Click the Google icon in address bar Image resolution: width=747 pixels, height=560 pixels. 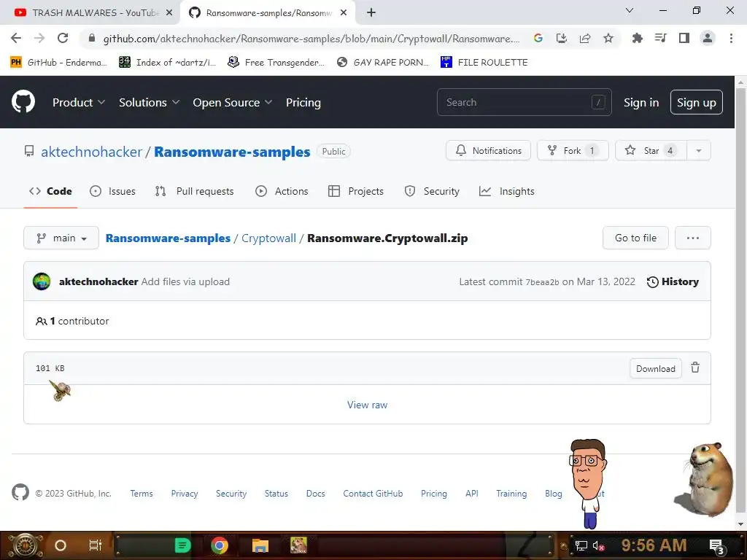click(538, 38)
